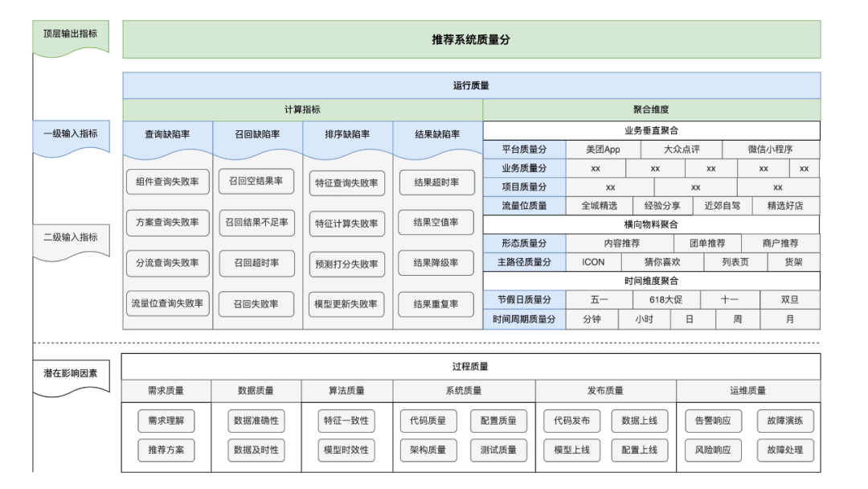
Task: Click the 推荐系统质量分 title banner
Action: (469, 37)
